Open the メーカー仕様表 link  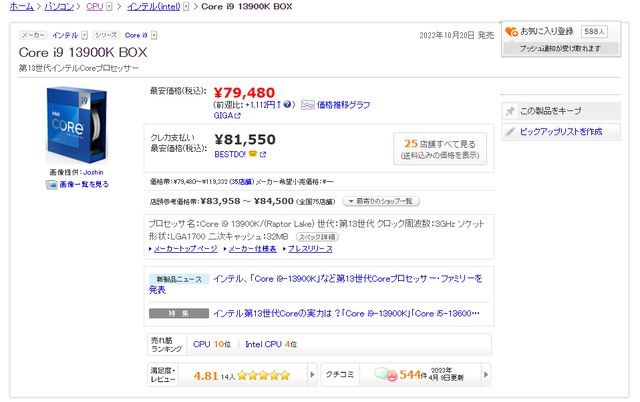click(252, 249)
